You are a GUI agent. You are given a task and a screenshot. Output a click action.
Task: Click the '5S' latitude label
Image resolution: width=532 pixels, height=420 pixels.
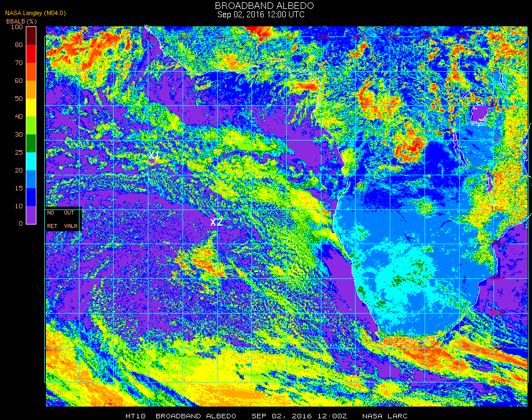click(x=498, y=139)
